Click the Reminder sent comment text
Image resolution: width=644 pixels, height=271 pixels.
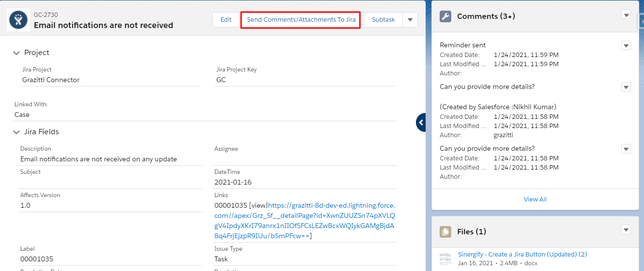click(x=463, y=45)
